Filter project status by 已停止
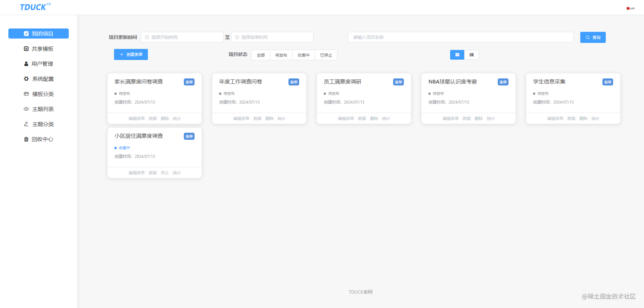This screenshot has height=308, width=644. [x=326, y=55]
